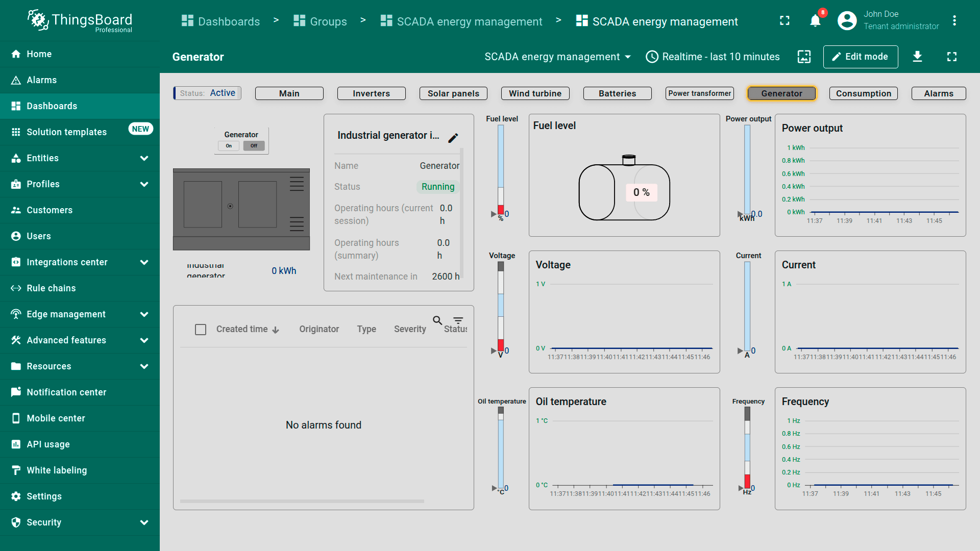Image resolution: width=980 pixels, height=551 pixels.
Task: Click the Edit mode button
Action: tap(860, 57)
